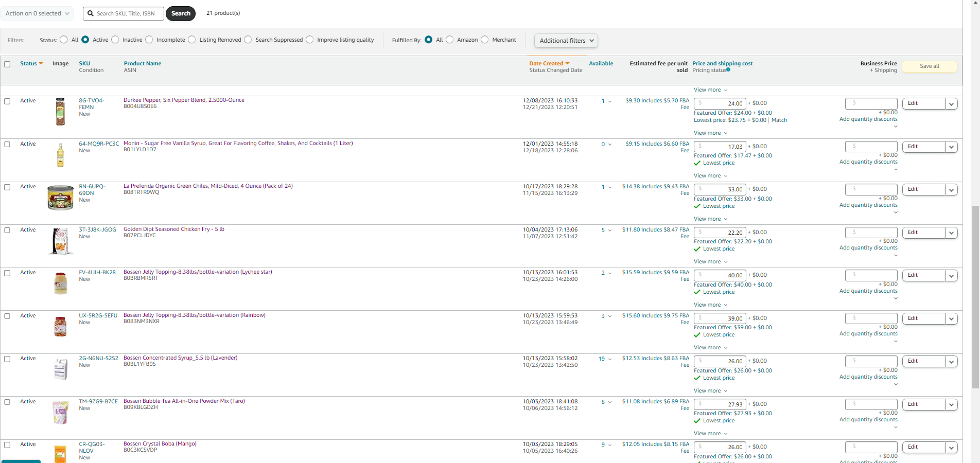Image resolution: width=980 pixels, height=463 pixels.
Task: Choose the Listing Removed status filter
Action: [x=192, y=40]
